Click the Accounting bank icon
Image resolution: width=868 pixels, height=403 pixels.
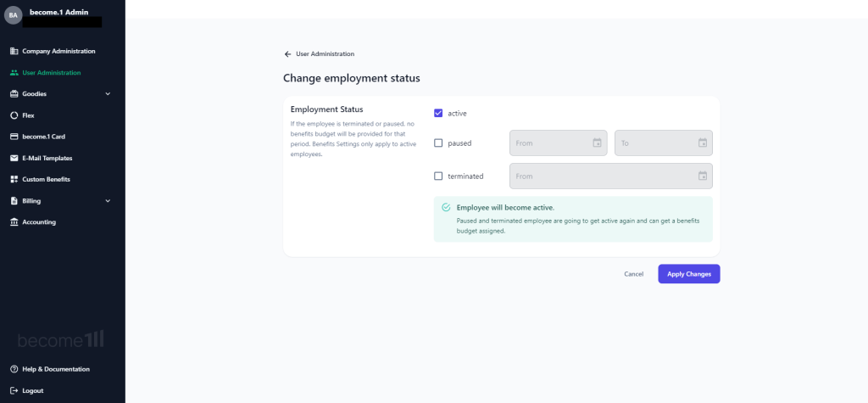(x=14, y=221)
